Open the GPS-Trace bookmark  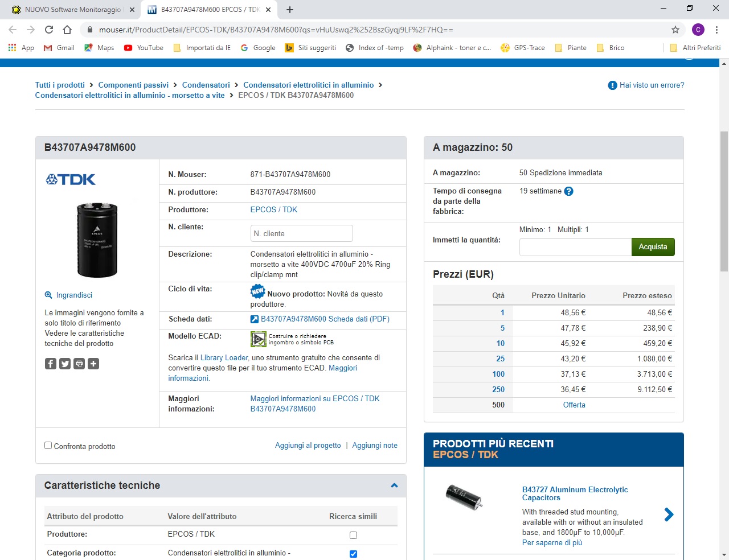click(523, 48)
